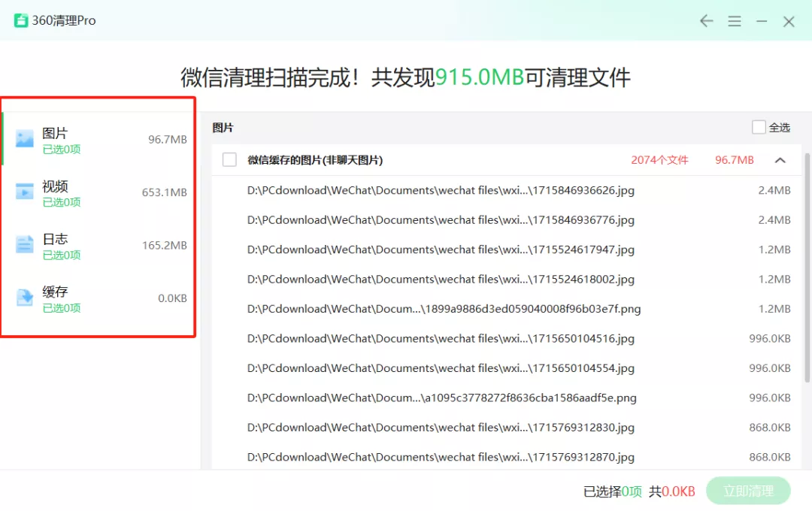The image size is (812, 511).
Task: Click the 915.0MB total in heading
Action: click(x=480, y=77)
